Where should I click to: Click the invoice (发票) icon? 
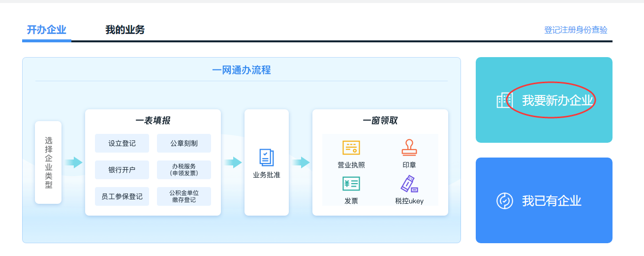click(351, 184)
